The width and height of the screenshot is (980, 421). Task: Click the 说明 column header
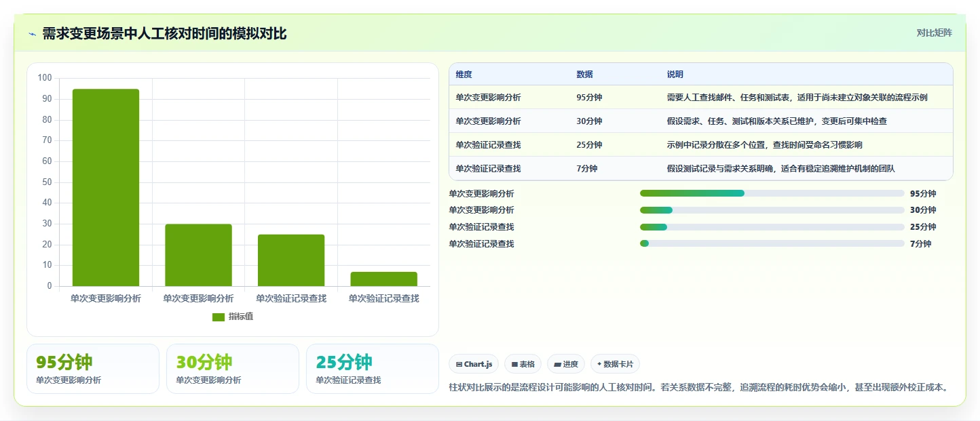(675, 75)
